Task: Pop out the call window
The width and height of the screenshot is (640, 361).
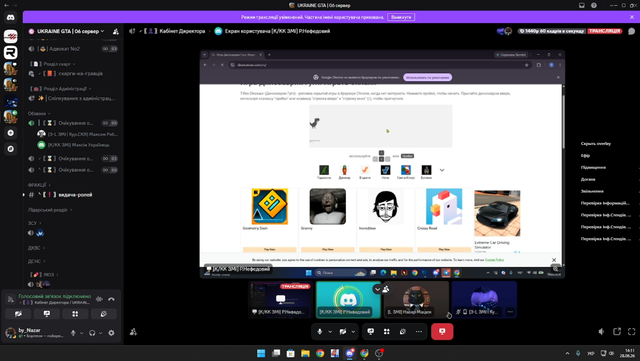Action: pos(617,332)
